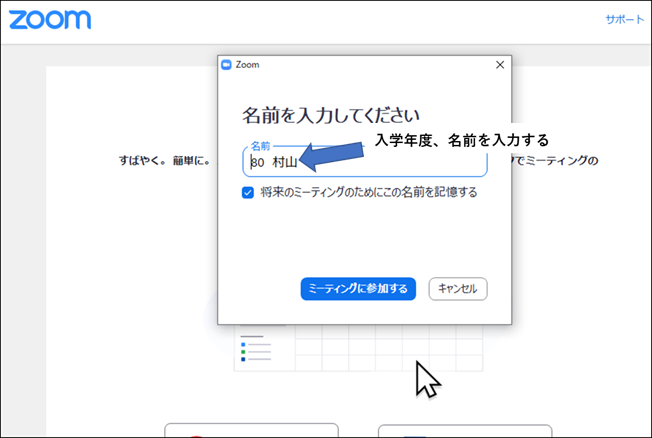Click the すばやく。簡単に。 text on the page

tap(165, 161)
